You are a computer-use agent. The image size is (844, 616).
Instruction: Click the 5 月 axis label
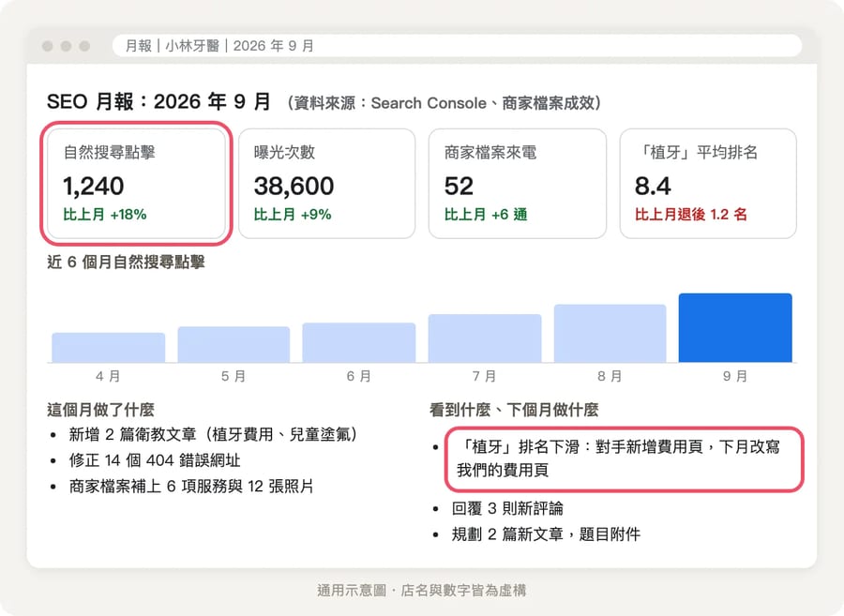pyautogui.click(x=234, y=376)
